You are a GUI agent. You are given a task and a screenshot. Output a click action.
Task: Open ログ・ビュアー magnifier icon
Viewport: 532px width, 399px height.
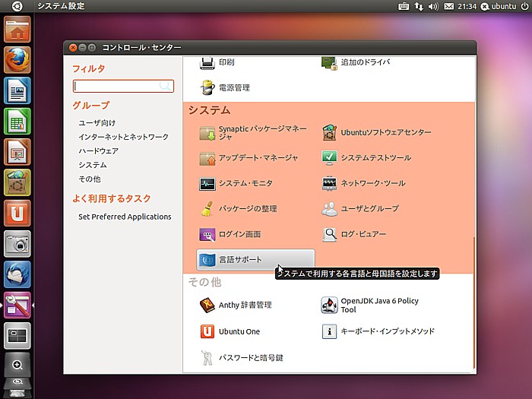click(329, 234)
